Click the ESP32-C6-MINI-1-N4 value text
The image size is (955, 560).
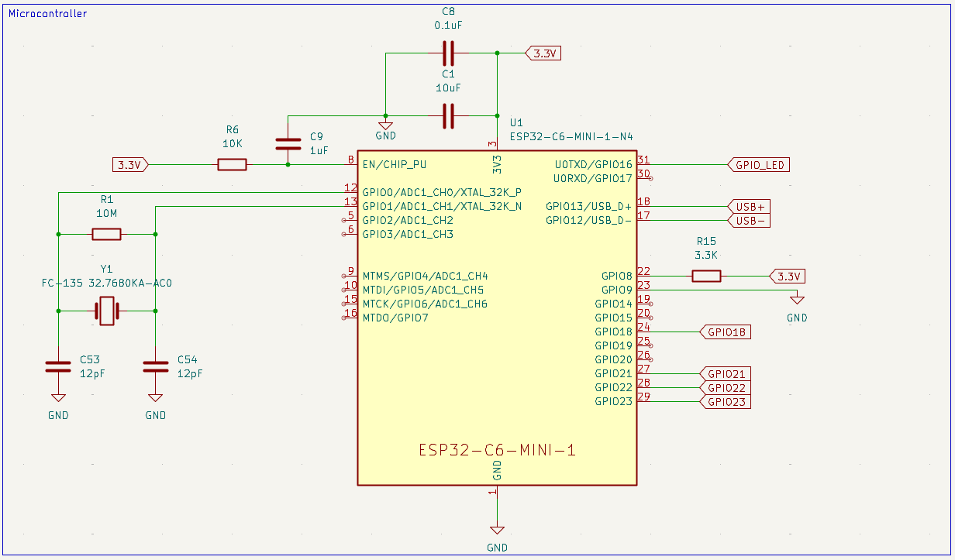571,136
